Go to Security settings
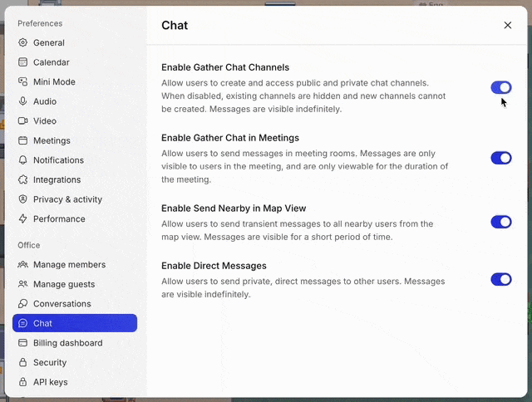532x402 pixels. pos(75,362)
